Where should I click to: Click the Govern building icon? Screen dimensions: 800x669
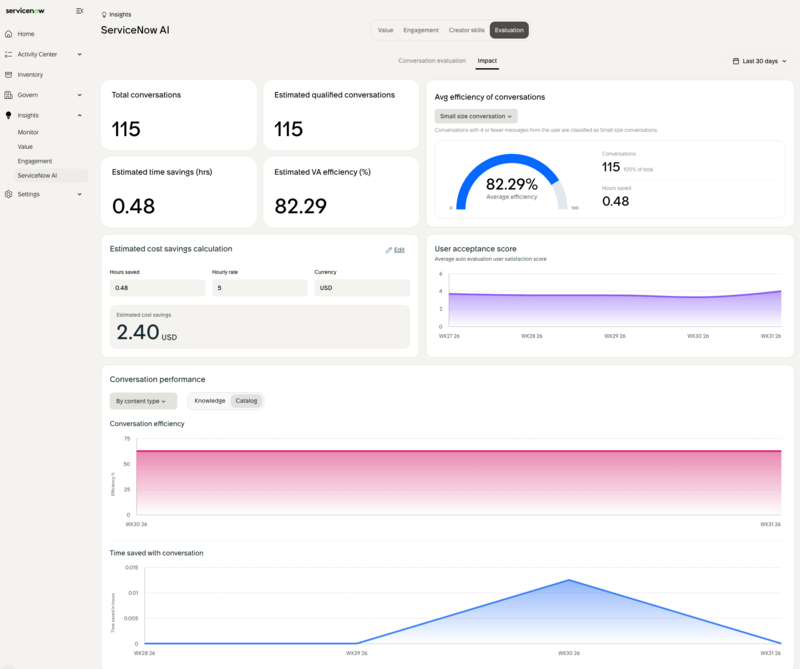click(8, 95)
